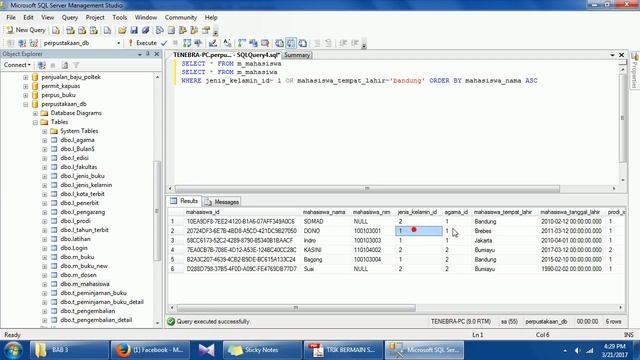This screenshot has width=640, height=360.
Task: Expand the dbo.m_mahasiswa table node
Action: [44, 284]
